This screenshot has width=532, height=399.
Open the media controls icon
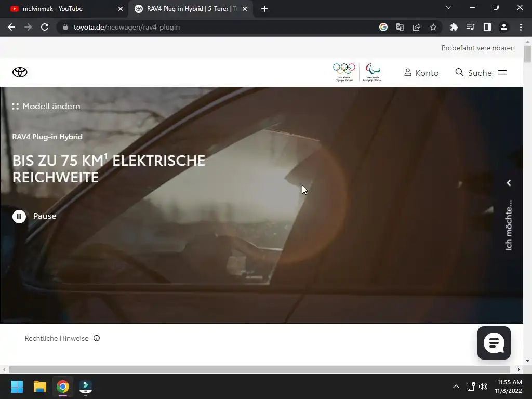(x=471, y=27)
